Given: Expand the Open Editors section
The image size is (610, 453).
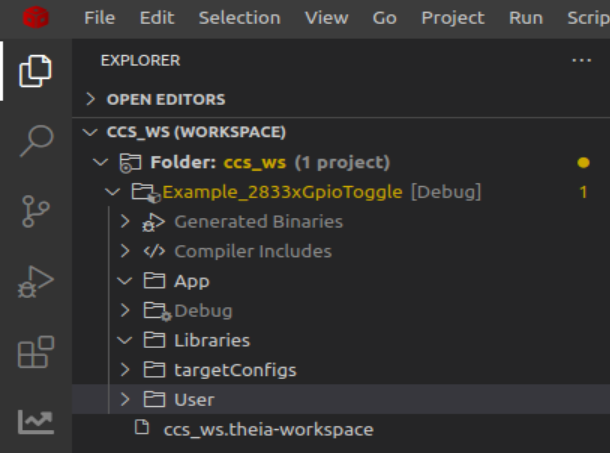Looking at the screenshot, I should pyautogui.click(x=90, y=99).
